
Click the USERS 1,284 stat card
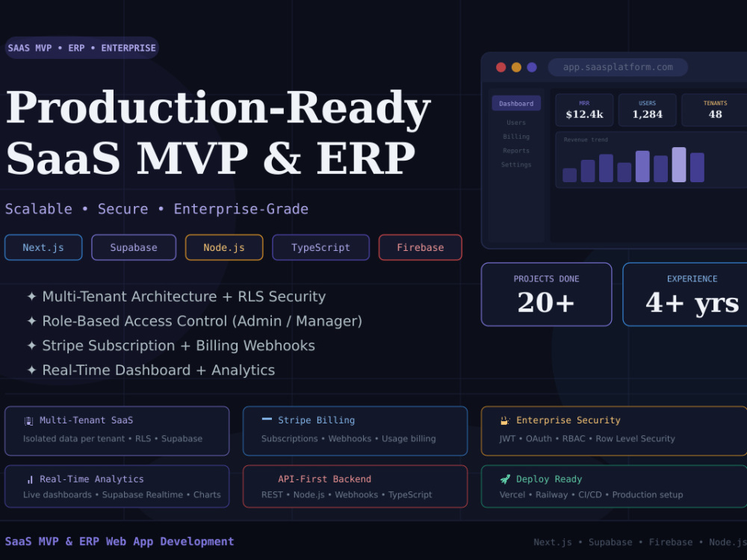pyautogui.click(x=647, y=110)
